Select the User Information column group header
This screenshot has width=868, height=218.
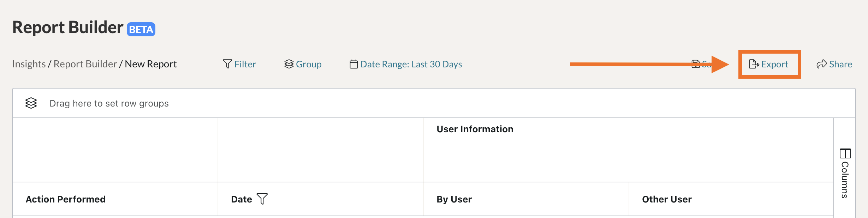pyautogui.click(x=475, y=129)
